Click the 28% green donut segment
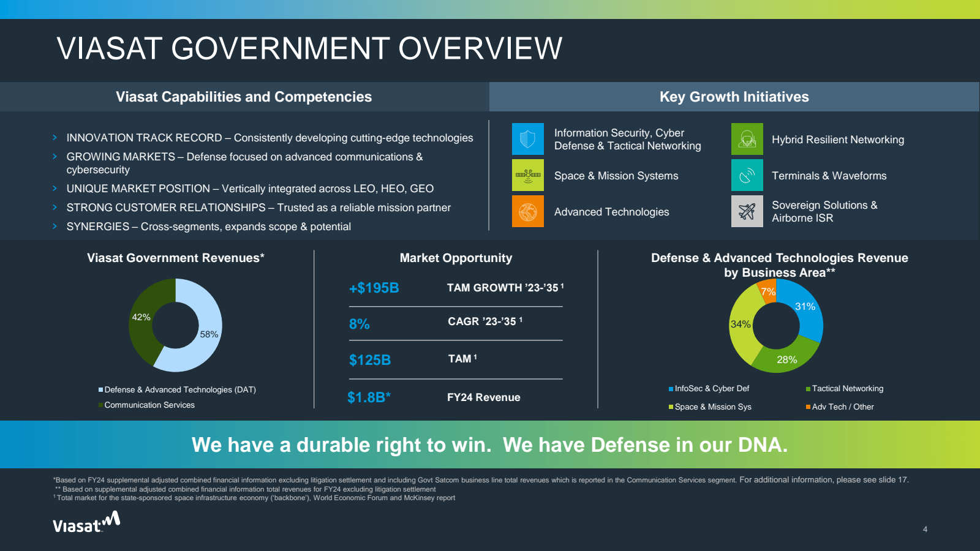Screen dimensions: 980x551 coord(786,359)
